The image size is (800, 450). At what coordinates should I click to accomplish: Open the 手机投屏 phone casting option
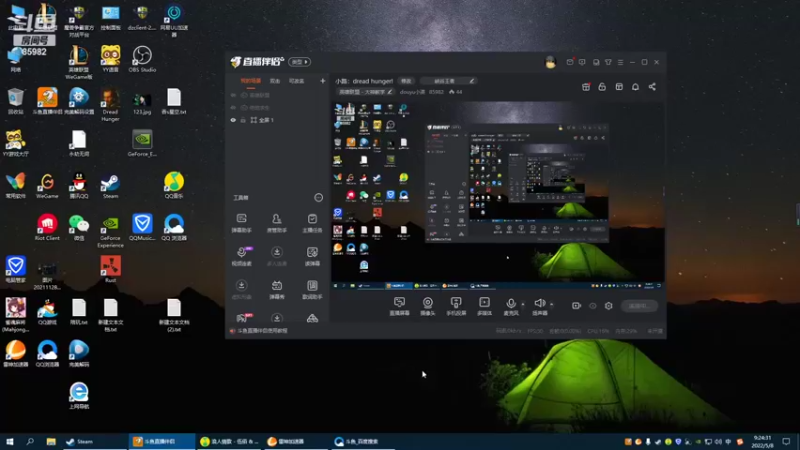point(456,306)
